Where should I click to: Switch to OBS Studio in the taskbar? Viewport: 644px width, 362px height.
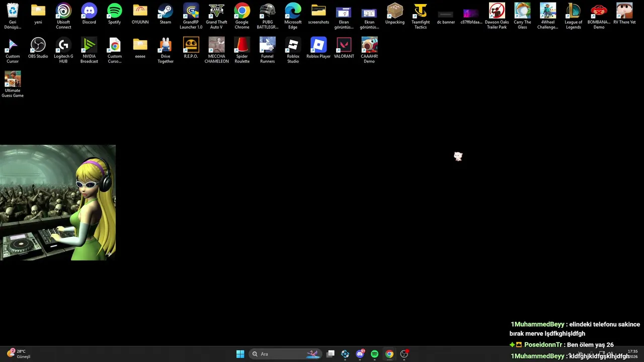point(404,354)
